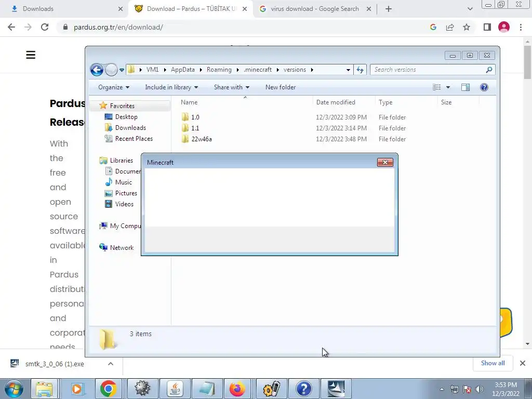Screen dimensions: 532x399
Task: Open Recent Places in Favorites
Action: [134, 138]
